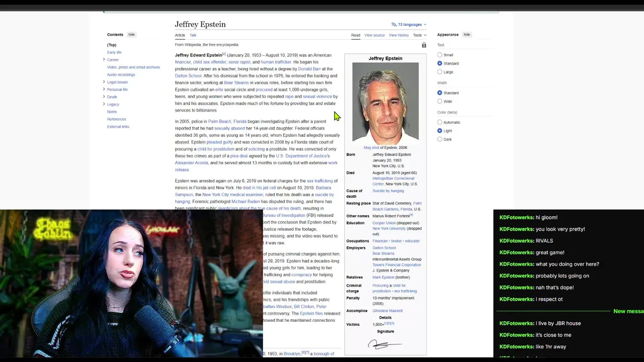
Task: Select Standard width radio
Action: (x=440, y=93)
